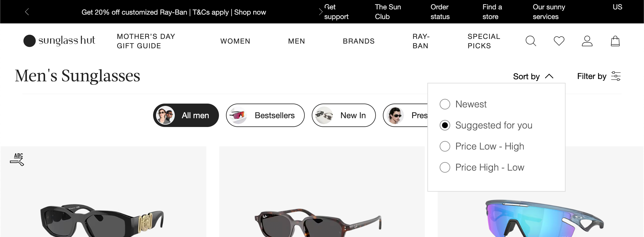Choose Price High - Low sorting
The image size is (644, 237).
click(445, 167)
